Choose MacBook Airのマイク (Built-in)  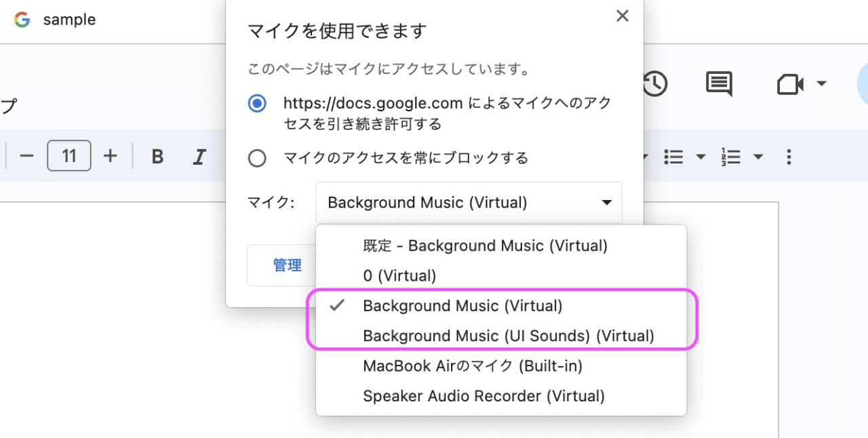click(501, 366)
